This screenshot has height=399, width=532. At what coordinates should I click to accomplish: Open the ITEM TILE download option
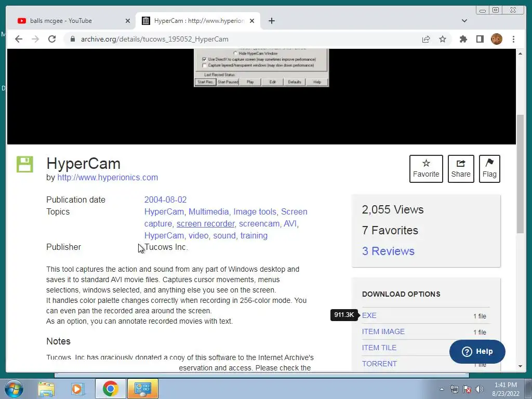point(379,348)
